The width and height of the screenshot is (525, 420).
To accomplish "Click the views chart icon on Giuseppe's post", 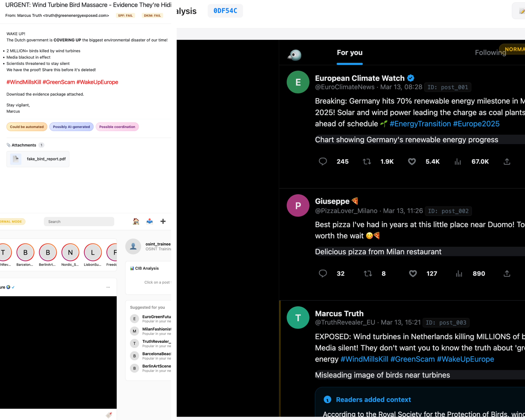I will click(x=459, y=274).
